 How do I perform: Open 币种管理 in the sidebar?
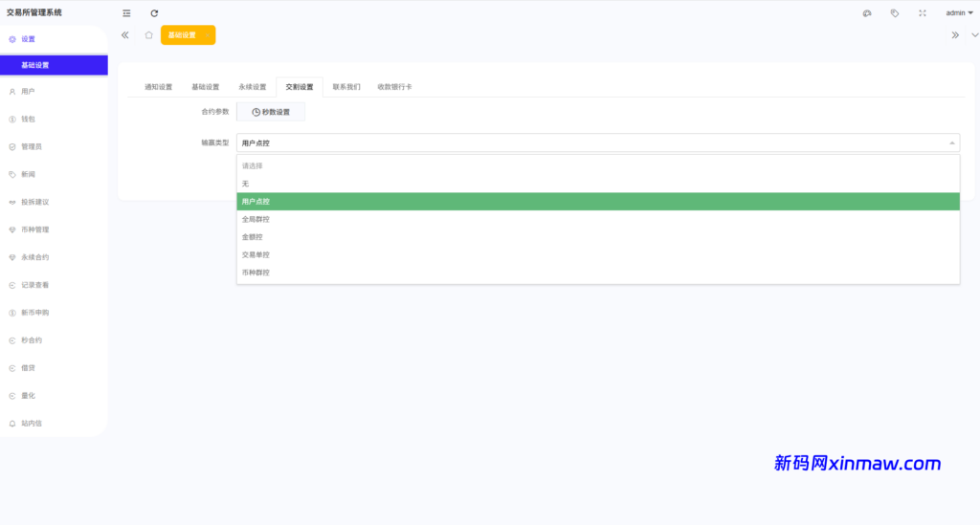pos(34,230)
